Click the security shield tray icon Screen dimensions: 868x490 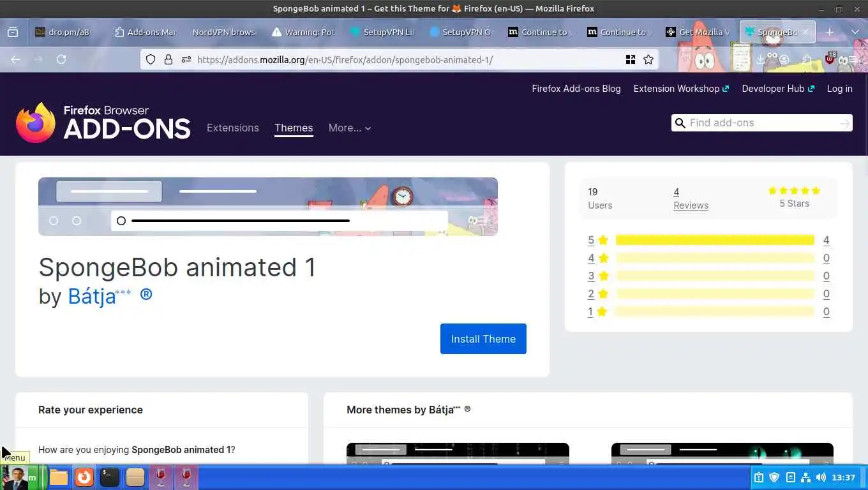[x=774, y=477]
